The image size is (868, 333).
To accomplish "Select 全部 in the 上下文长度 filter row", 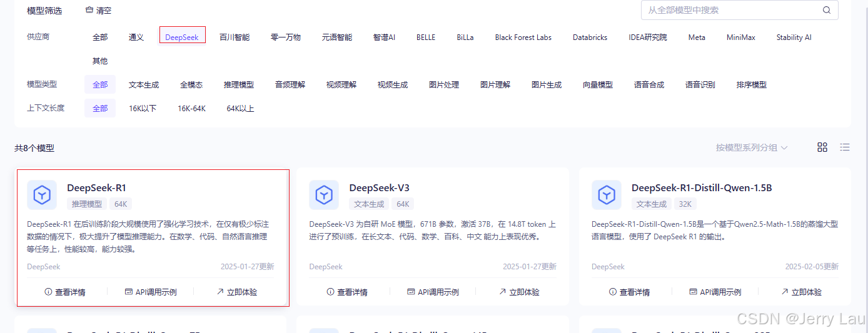I will click(x=100, y=108).
